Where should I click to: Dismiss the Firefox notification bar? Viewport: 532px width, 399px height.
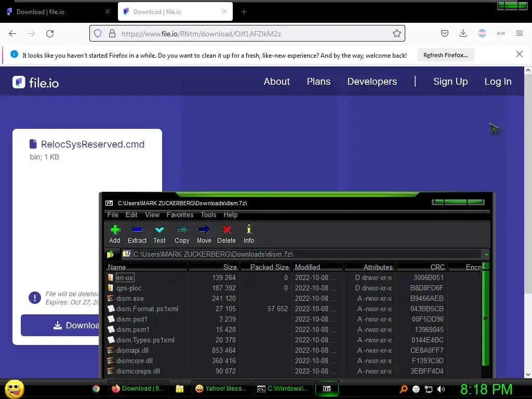click(519, 54)
